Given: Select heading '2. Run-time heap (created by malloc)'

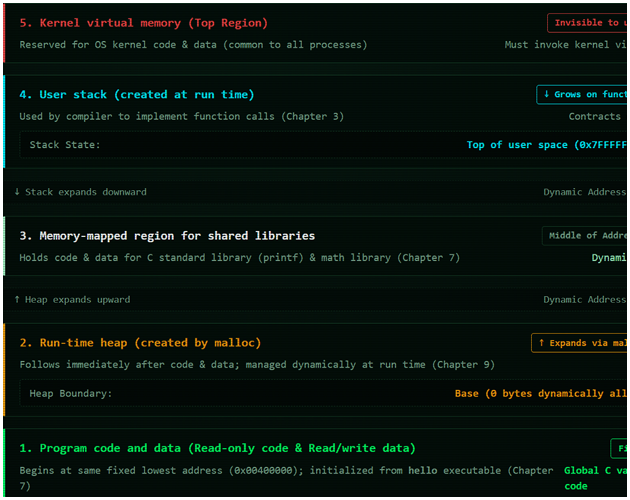Looking at the screenshot, I should [x=140, y=343].
